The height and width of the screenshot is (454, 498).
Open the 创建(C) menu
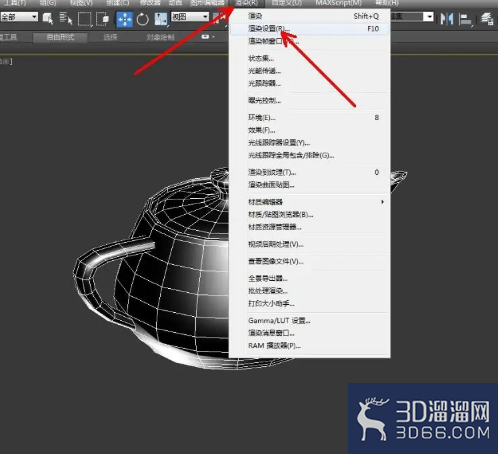117,3
